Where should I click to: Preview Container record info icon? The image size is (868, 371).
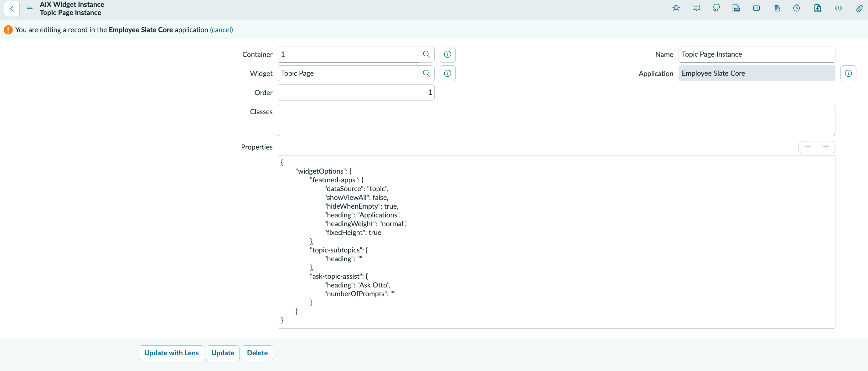(x=447, y=54)
